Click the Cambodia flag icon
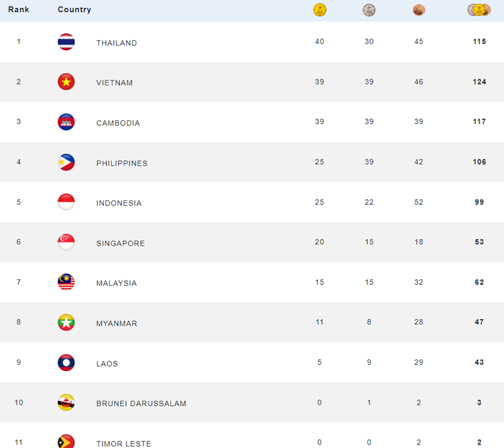The width and height of the screenshot is (504, 448). 66,122
